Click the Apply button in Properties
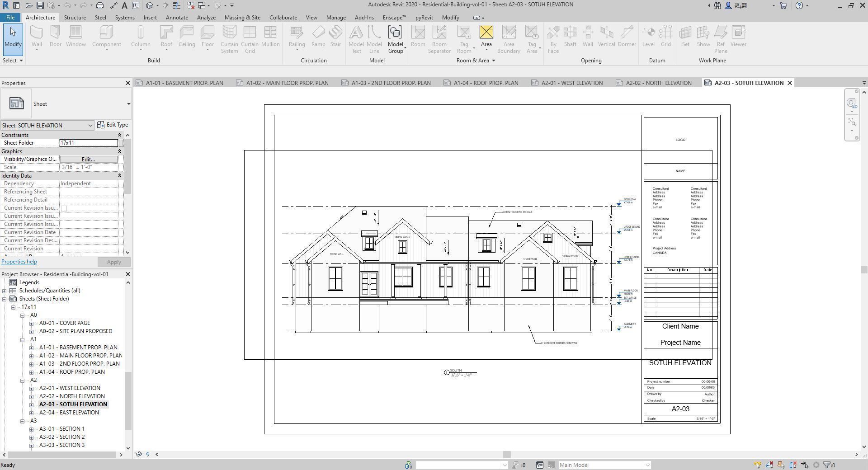 tap(114, 262)
